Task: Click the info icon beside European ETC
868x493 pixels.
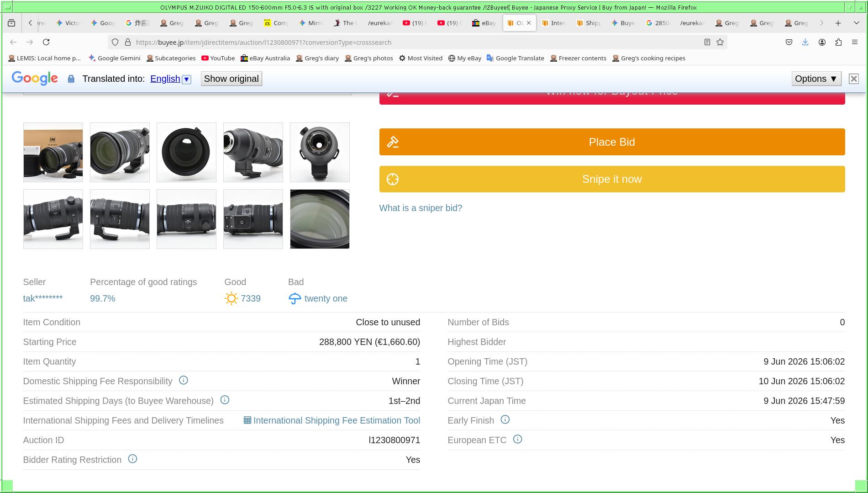Action: click(517, 439)
